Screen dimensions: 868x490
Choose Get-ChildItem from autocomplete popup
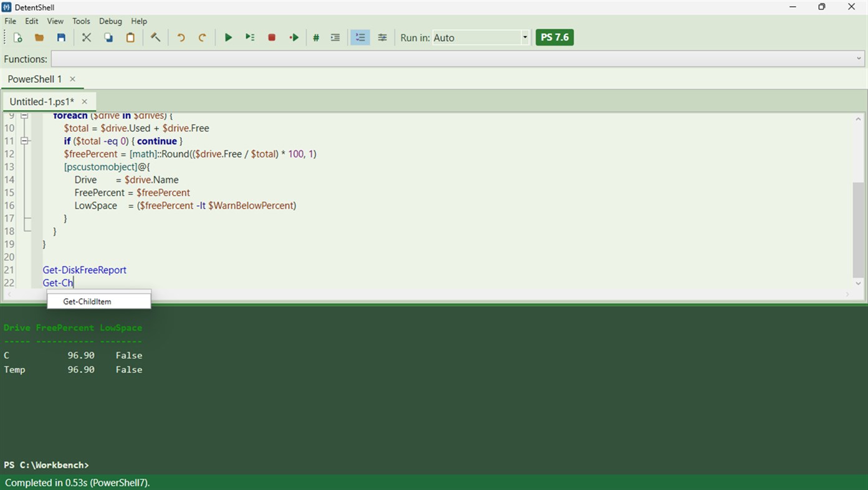tap(99, 301)
